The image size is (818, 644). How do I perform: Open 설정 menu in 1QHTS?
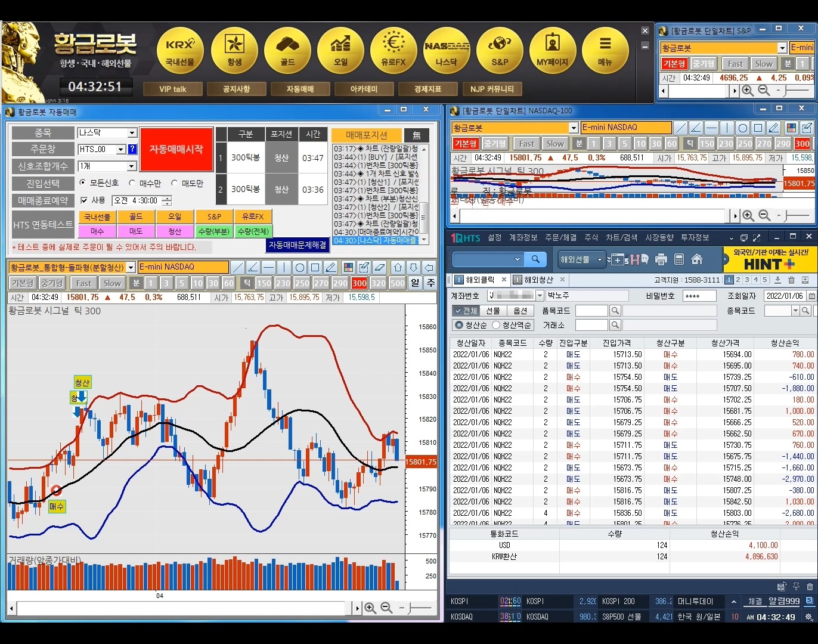[x=495, y=237]
